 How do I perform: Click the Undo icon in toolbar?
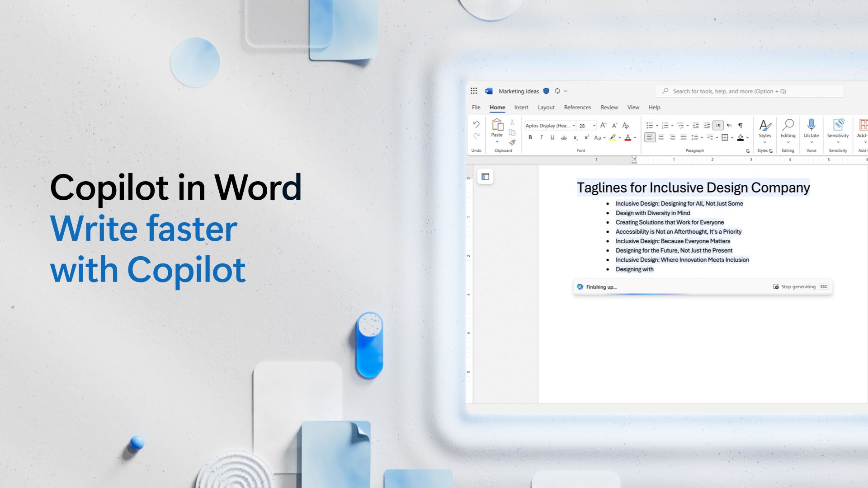click(476, 125)
